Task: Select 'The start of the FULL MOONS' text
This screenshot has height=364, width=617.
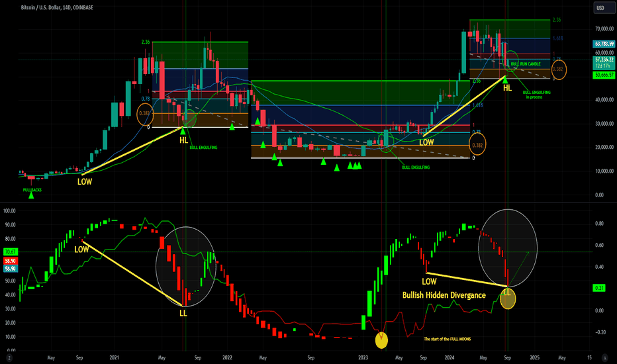Action: pos(447,339)
